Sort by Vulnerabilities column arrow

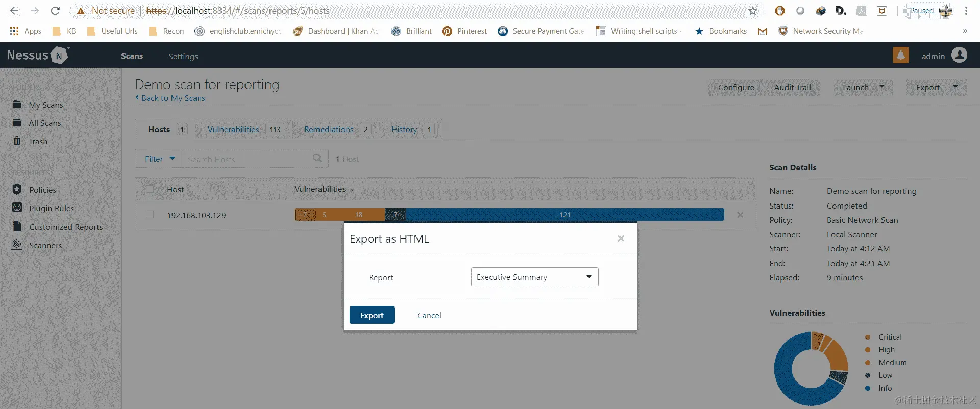pyautogui.click(x=352, y=190)
